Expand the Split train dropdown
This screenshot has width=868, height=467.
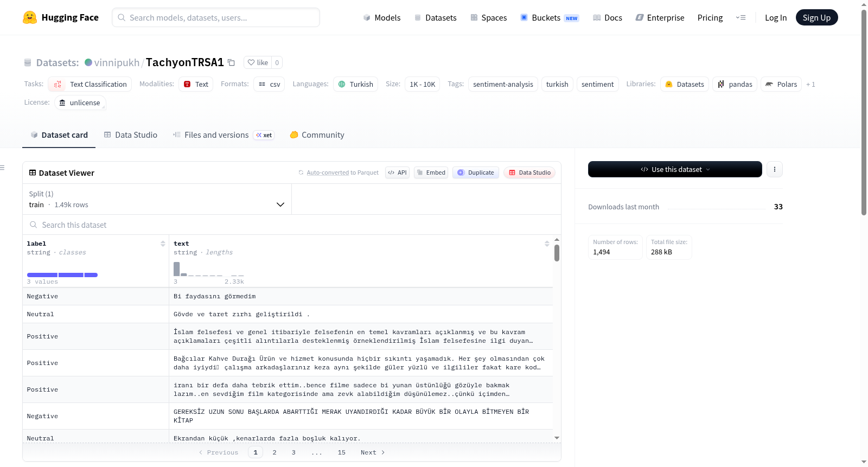click(157, 199)
